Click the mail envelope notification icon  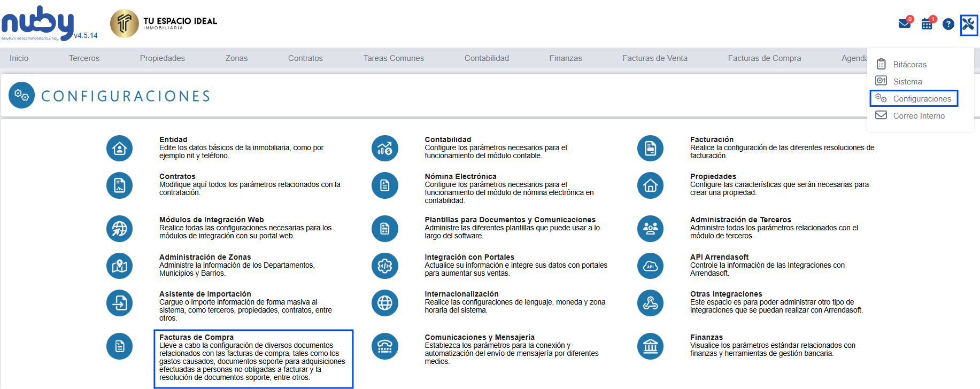click(905, 24)
